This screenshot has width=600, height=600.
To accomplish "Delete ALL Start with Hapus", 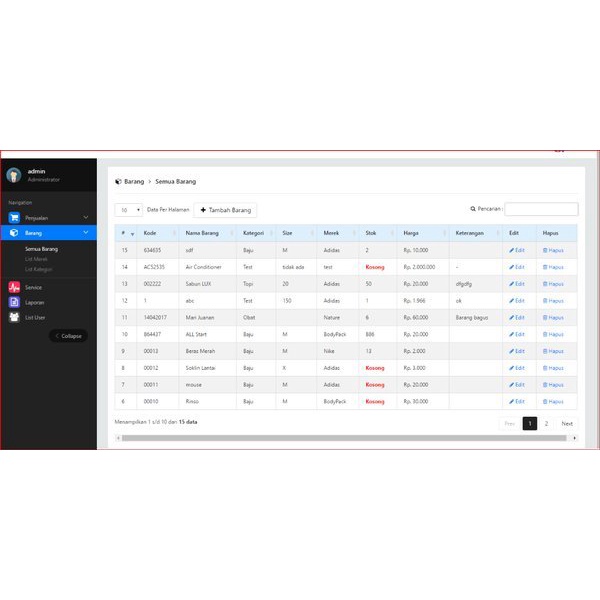I will point(553,334).
